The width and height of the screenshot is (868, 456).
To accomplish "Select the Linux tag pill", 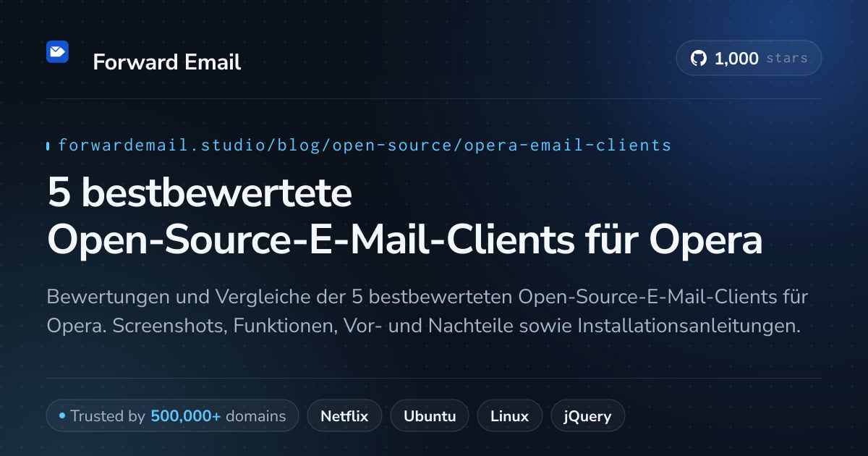I will tap(509, 416).
